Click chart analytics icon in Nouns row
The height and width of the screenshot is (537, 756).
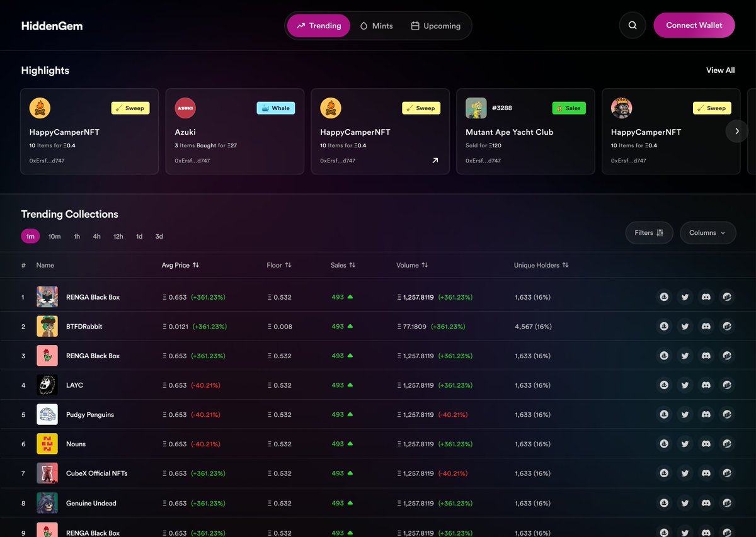pos(727,444)
